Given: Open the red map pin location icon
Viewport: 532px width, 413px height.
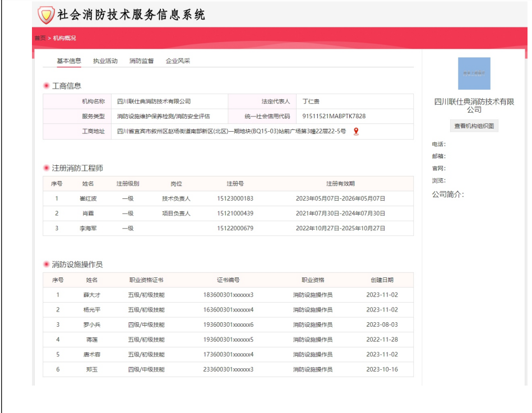Looking at the screenshot, I should [356, 131].
